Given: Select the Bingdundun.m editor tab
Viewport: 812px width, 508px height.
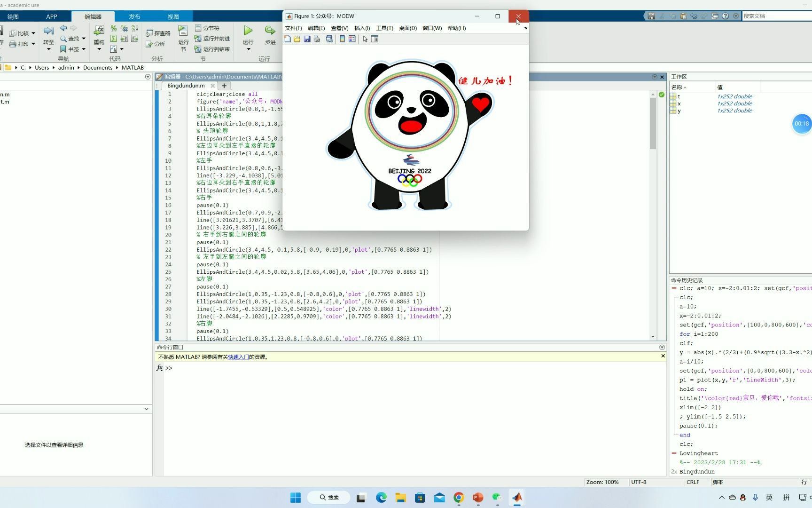Looking at the screenshot, I should tap(186, 86).
